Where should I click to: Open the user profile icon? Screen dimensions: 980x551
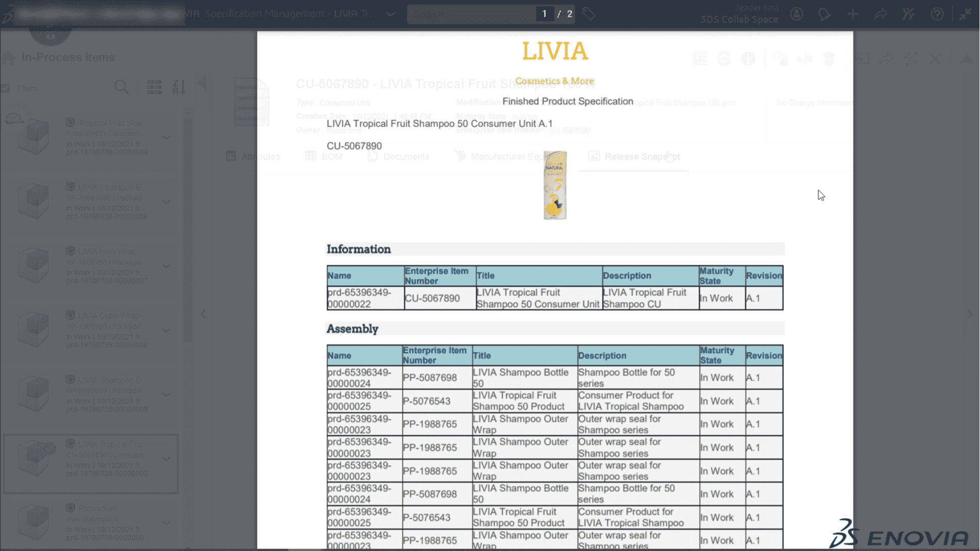[x=797, y=14]
